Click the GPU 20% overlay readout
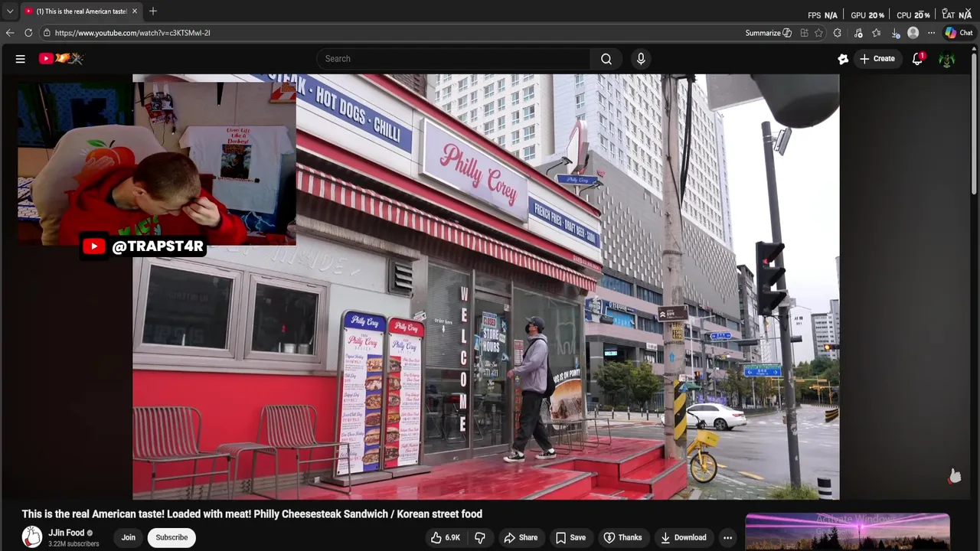980x551 pixels. click(867, 15)
